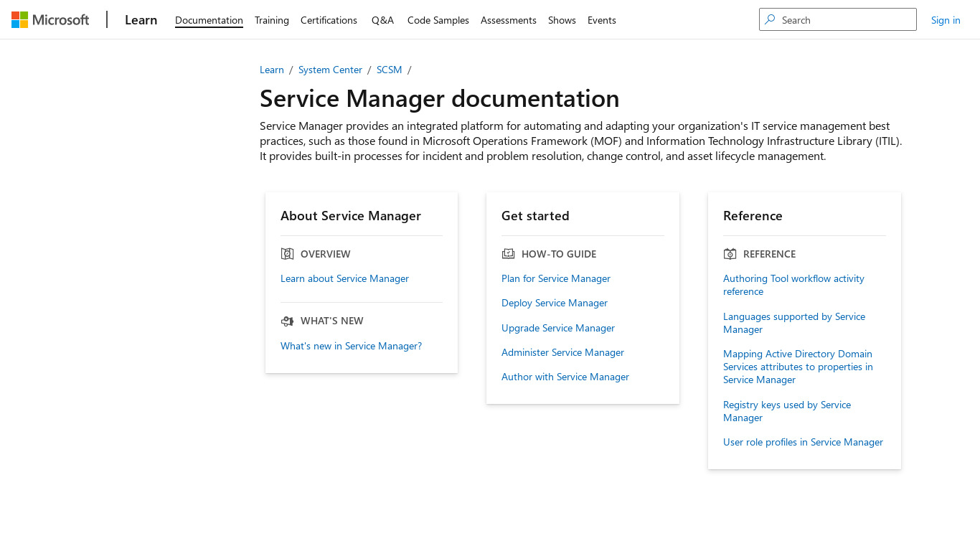Open the Shows nav item
This screenshot has height=551, width=980.
pos(562,20)
